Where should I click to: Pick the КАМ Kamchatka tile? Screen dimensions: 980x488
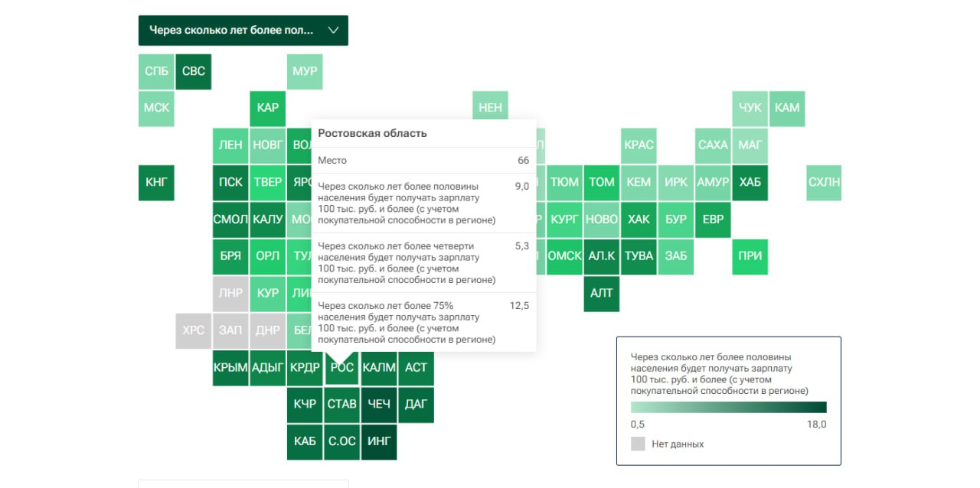[x=787, y=109]
